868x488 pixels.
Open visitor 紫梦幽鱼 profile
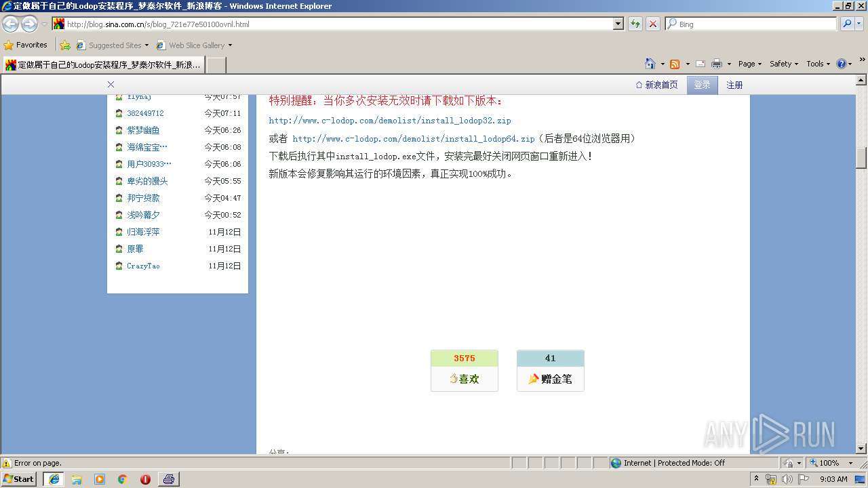click(143, 130)
